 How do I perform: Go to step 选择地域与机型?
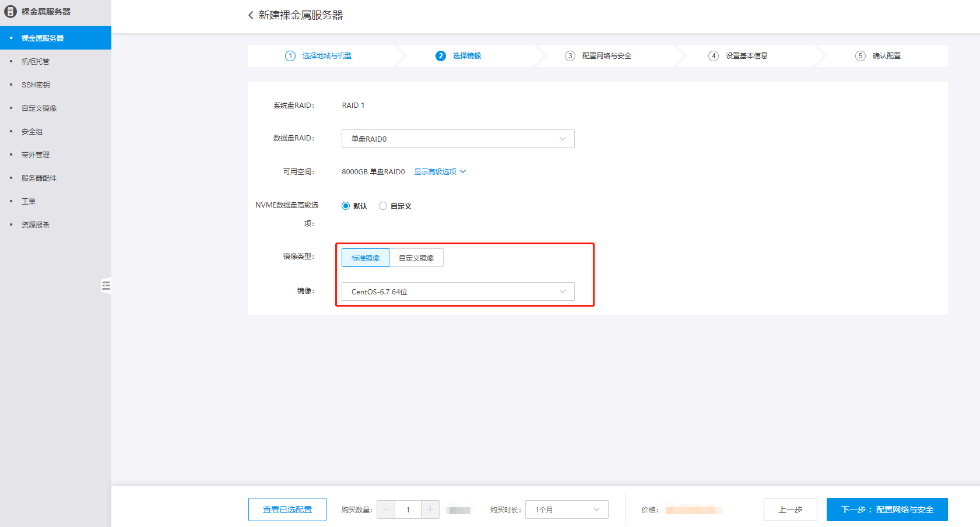pyautogui.click(x=327, y=56)
